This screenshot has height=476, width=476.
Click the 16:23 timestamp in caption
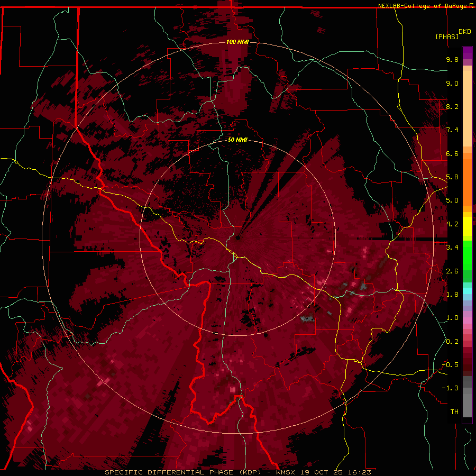[360, 472]
